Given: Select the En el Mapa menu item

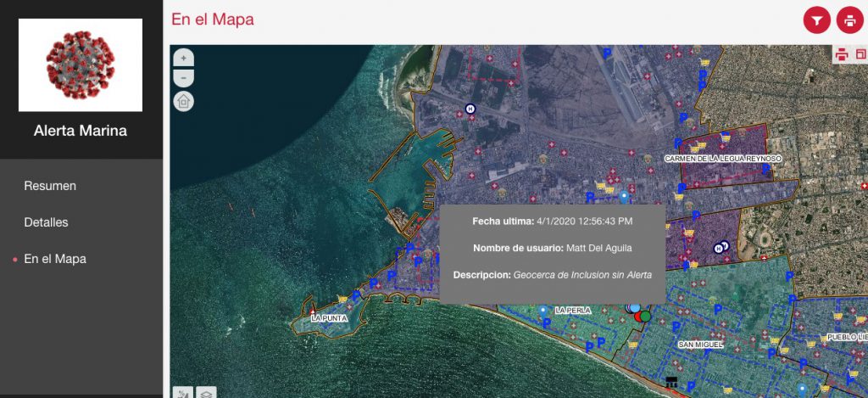Looking at the screenshot, I should coord(55,259).
